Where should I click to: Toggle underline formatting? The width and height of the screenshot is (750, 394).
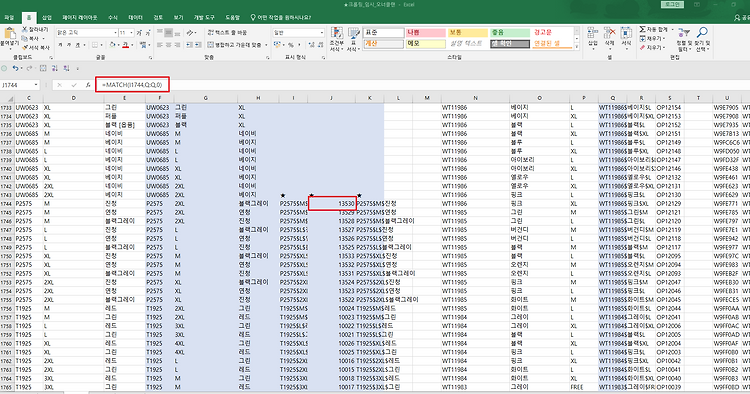pos(77,45)
